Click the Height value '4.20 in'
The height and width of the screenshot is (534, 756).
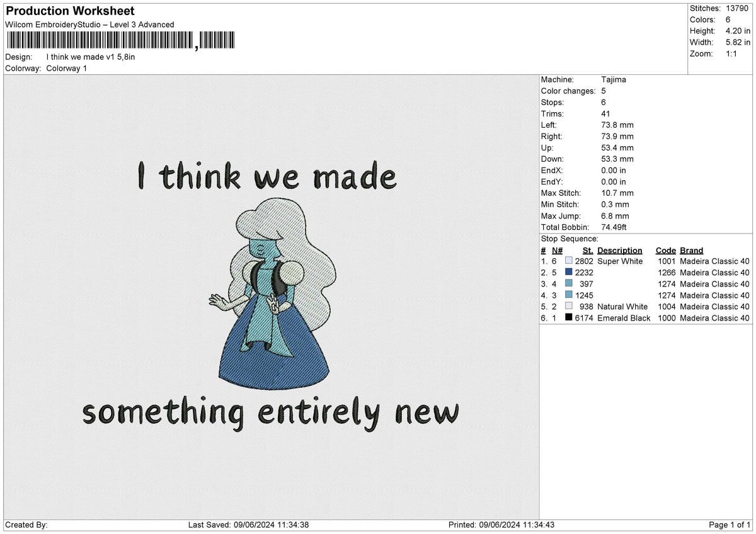(738, 31)
